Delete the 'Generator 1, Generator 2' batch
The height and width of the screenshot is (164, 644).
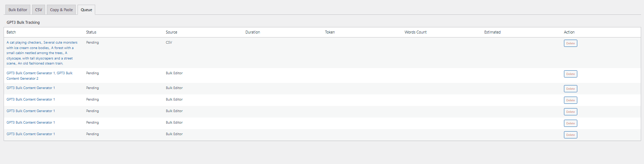coord(570,74)
